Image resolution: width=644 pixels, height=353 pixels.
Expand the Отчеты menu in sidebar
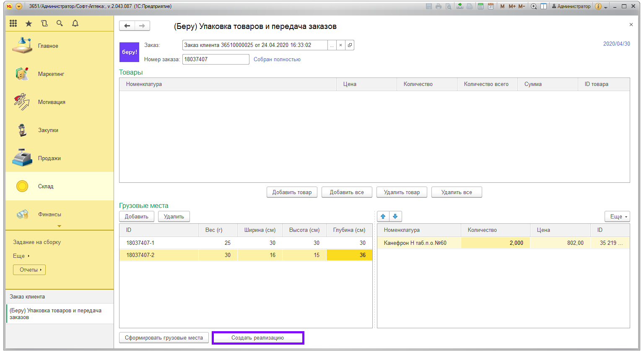(x=29, y=270)
